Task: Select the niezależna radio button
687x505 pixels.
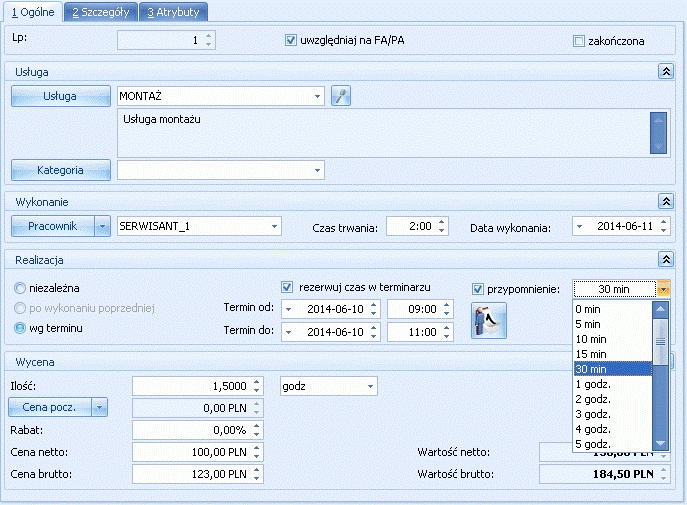Action: click(x=20, y=288)
